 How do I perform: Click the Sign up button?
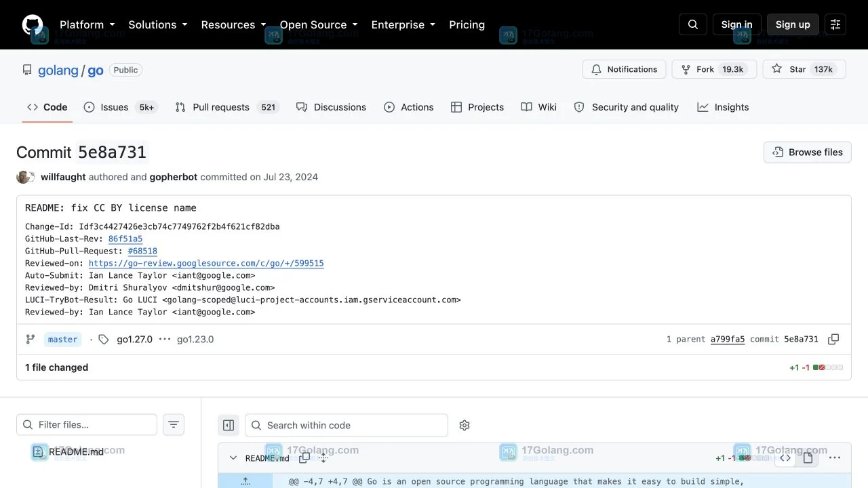coord(793,24)
